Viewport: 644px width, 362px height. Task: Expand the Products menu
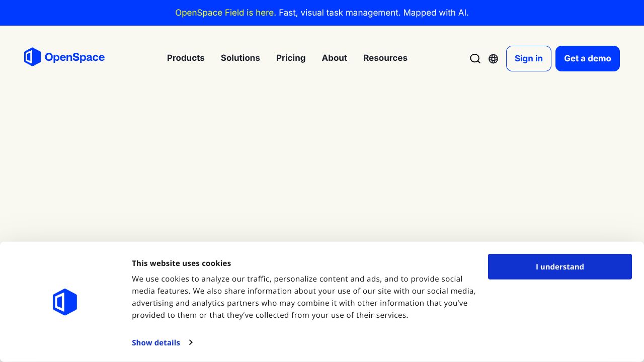coord(186,58)
